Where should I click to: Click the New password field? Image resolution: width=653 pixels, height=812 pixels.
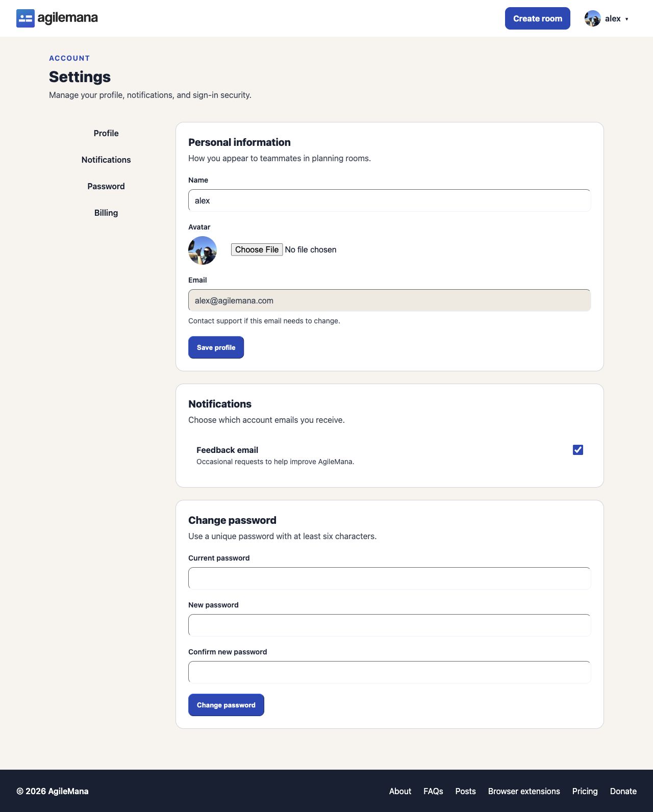pos(390,625)
